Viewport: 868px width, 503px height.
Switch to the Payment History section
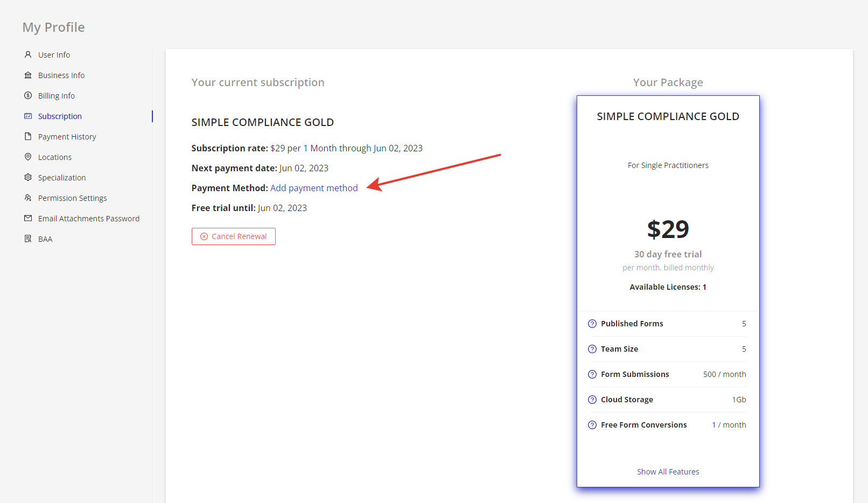67,136
